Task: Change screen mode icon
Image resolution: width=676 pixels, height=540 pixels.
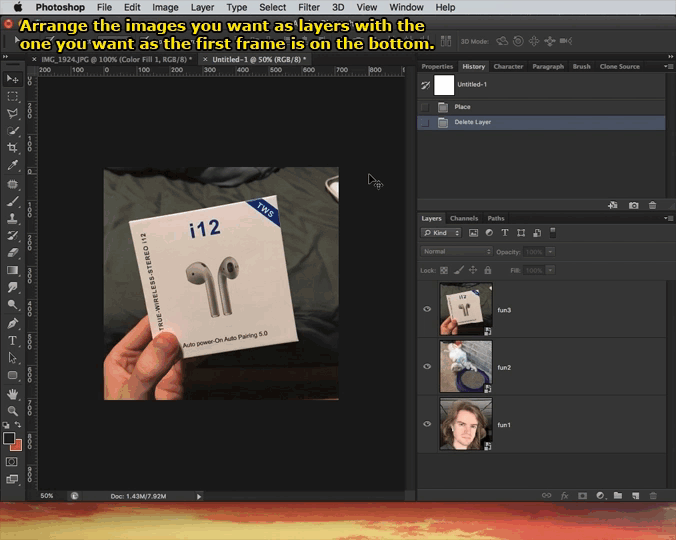Action: coord(12,479)
